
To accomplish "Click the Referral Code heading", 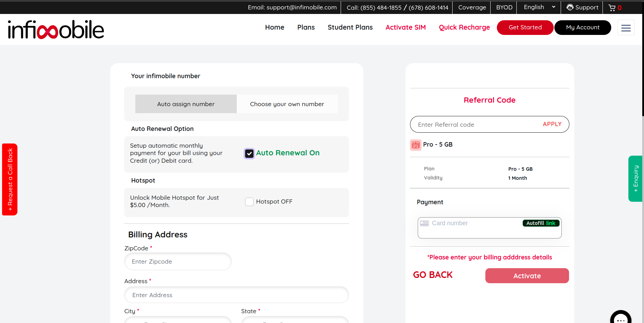I will (x=490, y=100).
